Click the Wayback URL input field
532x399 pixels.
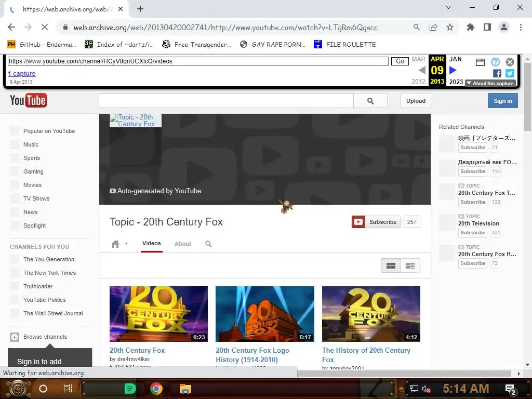click(x=198, y=61)
